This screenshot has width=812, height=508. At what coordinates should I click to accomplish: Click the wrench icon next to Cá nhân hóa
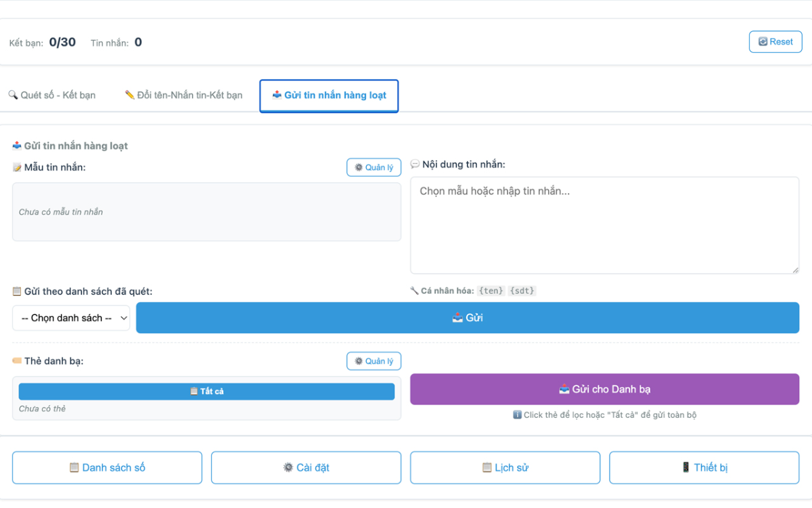tap(413, 289)
